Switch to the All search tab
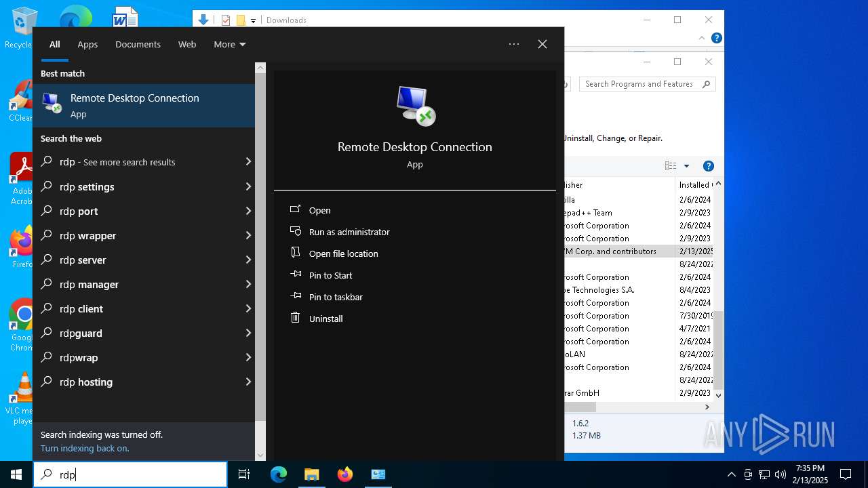Image resolution: width=868 pixels, height=488 pixels. 55,44
